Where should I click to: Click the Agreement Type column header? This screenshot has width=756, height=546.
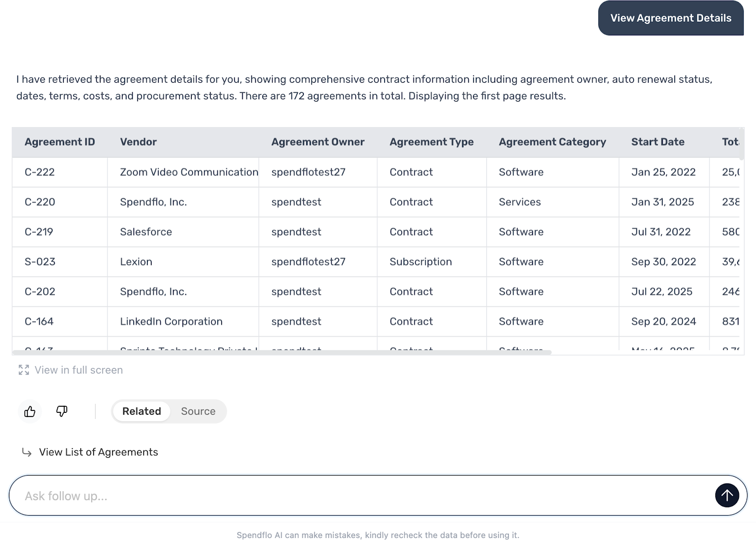pos(432,142)
